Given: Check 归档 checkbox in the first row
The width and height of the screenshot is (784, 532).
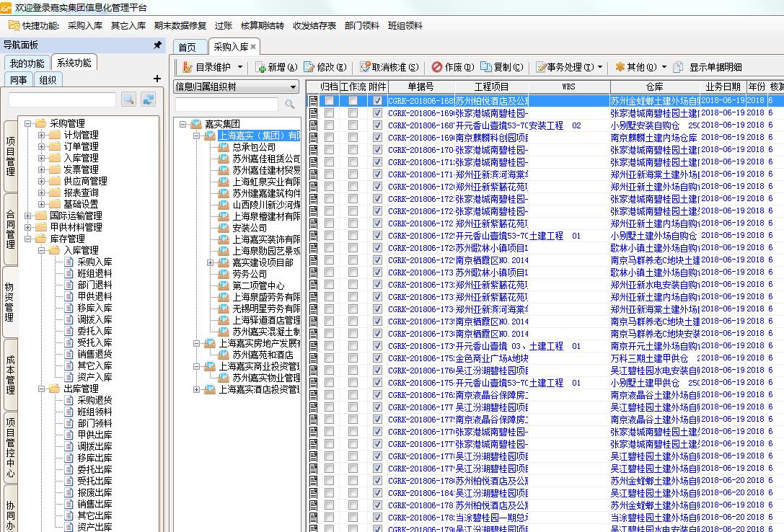Looking at the screenshot, I should tap(329, 101).
